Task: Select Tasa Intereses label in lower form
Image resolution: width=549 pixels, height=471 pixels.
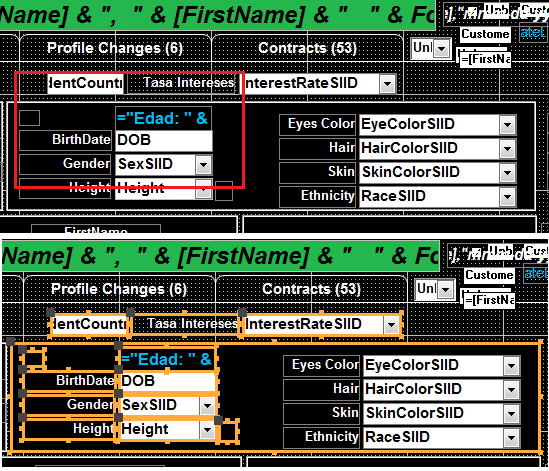Action: [186, 324]
